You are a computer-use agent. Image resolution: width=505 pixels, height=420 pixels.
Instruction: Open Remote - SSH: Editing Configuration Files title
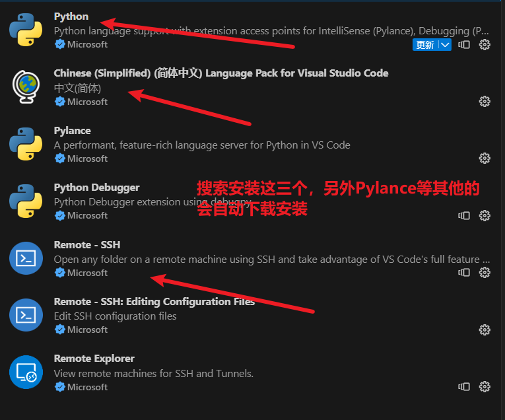[154, 302]
